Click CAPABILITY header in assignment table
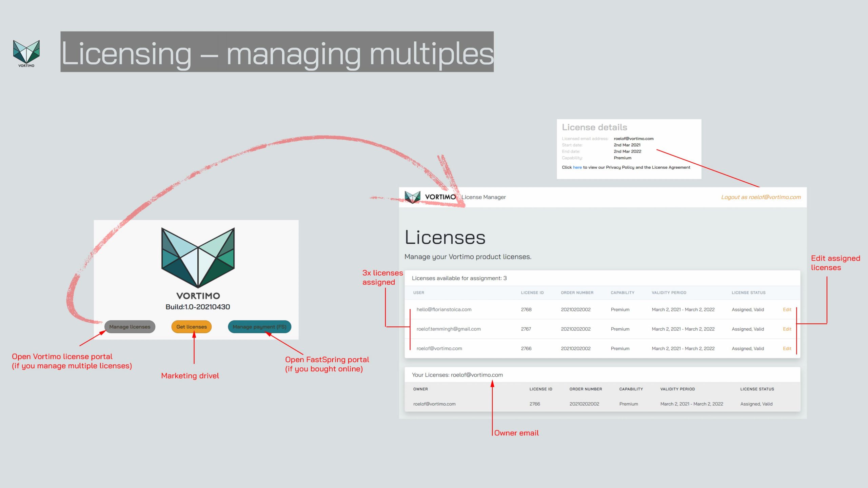The height and width of the screenshot is (488, 868). pyautogui.click(x=623, y=293)
